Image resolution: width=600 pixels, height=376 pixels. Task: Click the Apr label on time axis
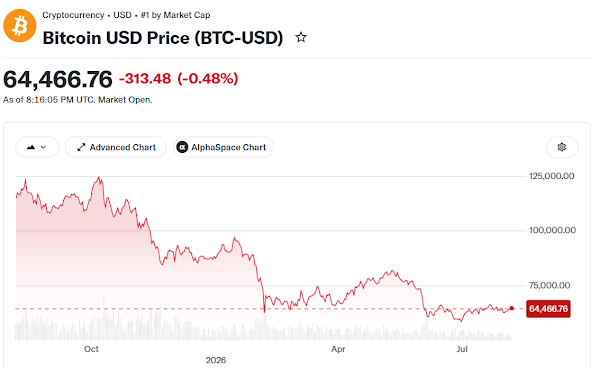(x=338, y=349)
